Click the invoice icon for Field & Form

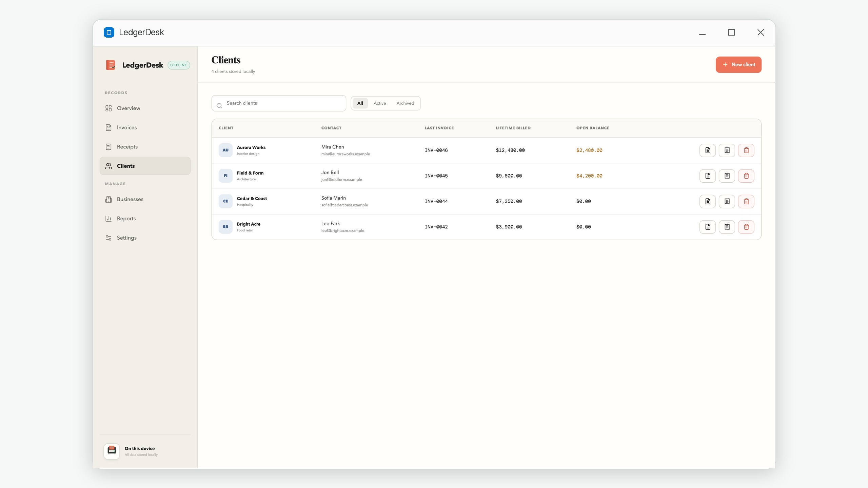(x=708, y=176)
